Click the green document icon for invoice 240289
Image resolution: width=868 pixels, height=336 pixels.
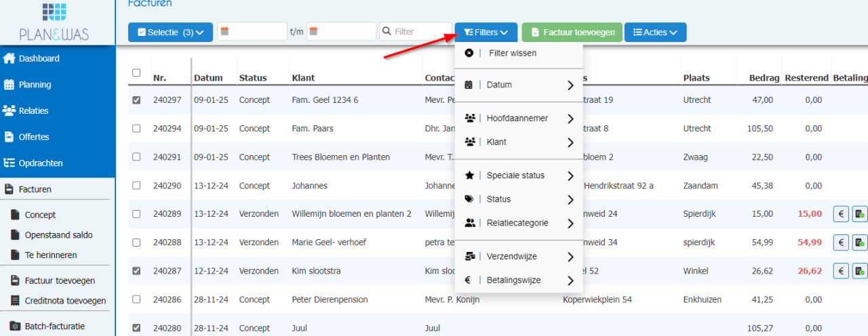point(859,214)
